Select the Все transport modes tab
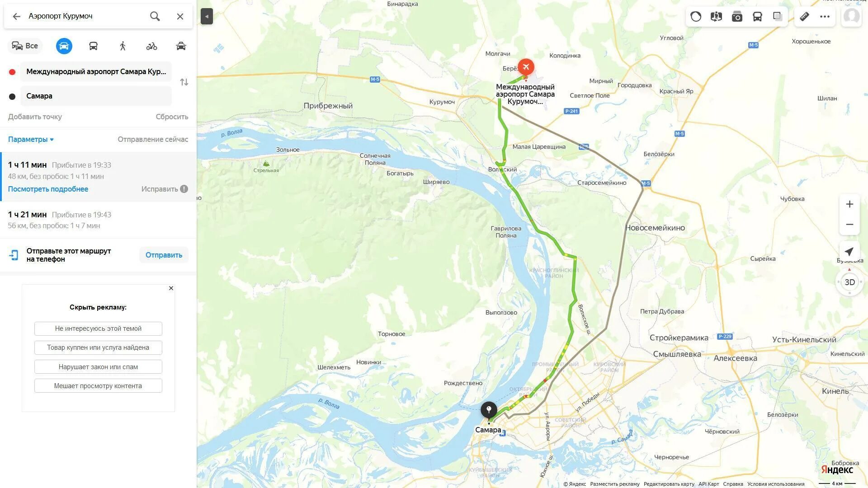 (x=25, y=46)
